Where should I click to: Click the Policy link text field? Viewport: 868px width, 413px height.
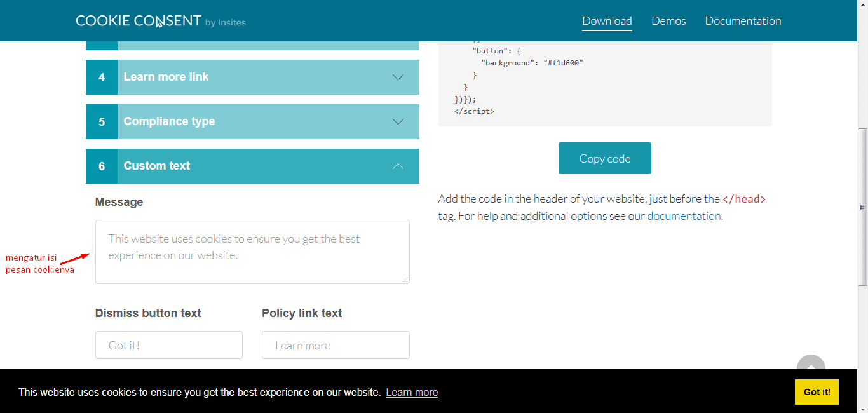pos(336,345)
